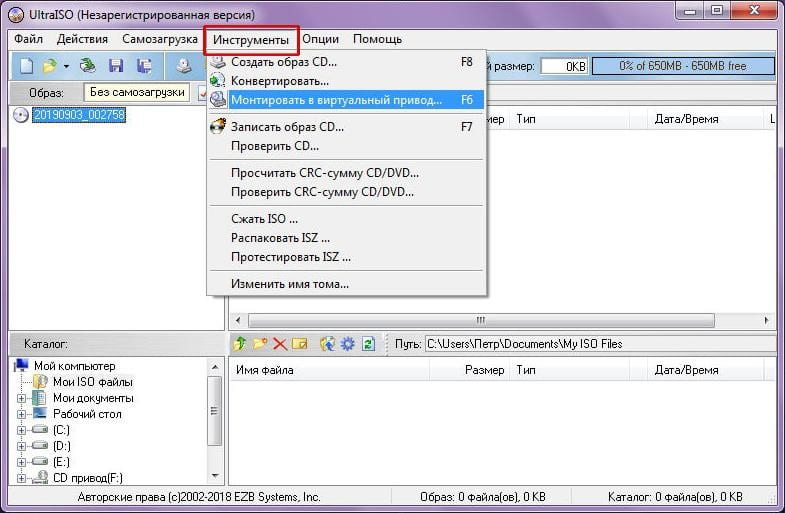The image size is (785, 513).
Task: Choose Конвертировать... from the menu
Action: (x=346, y=81)
